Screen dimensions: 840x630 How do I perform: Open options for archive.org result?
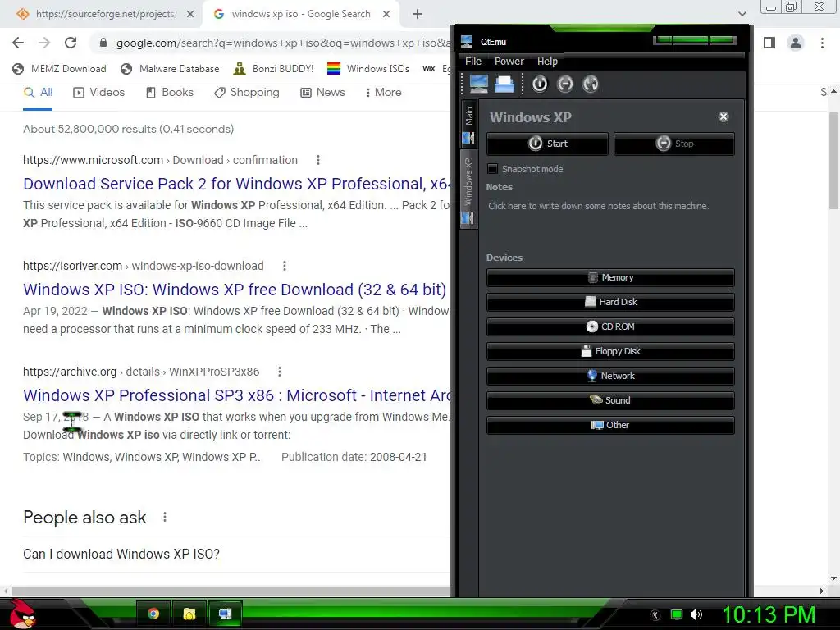tap(280, 372)
